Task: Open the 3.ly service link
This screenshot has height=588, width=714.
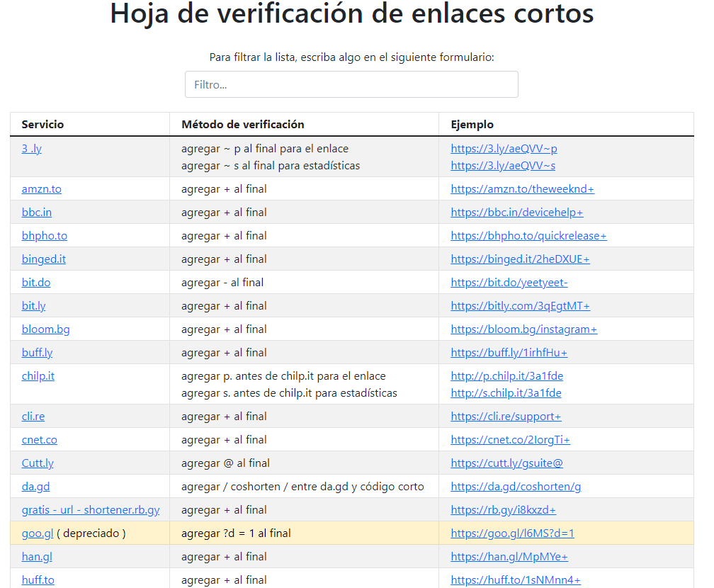Action: (x=31, y=149)
